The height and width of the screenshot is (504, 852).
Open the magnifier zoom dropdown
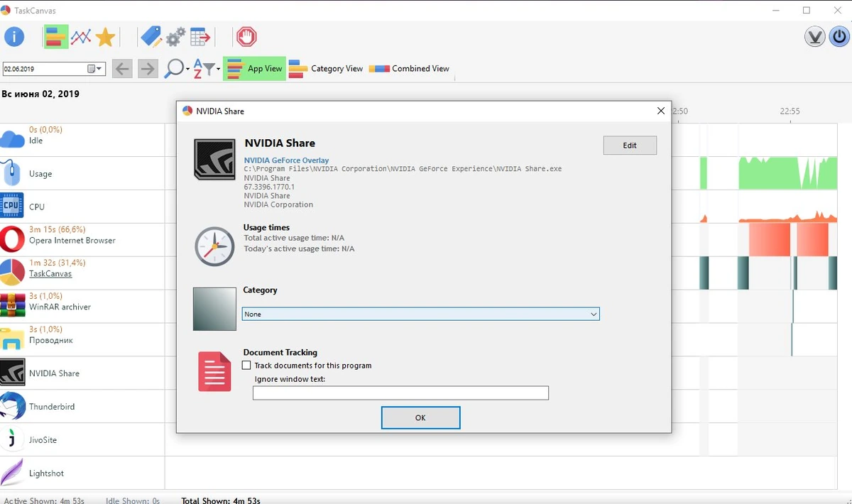[177, 69]
